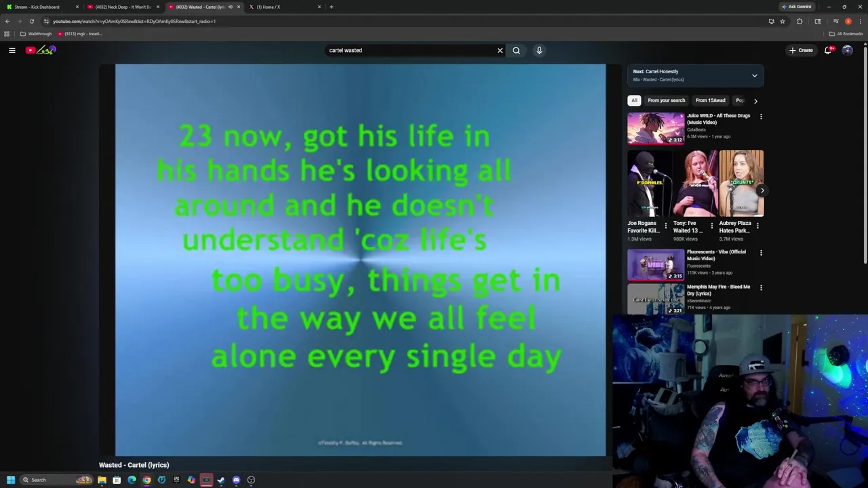Click the Create button
Viewport: 868px width, 488px height.
[x=801, y=50]
